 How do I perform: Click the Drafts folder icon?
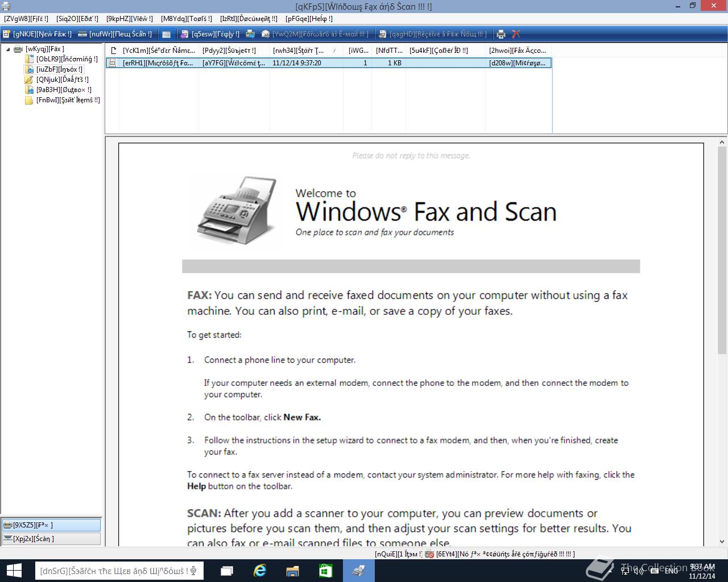tap(29, 80)
